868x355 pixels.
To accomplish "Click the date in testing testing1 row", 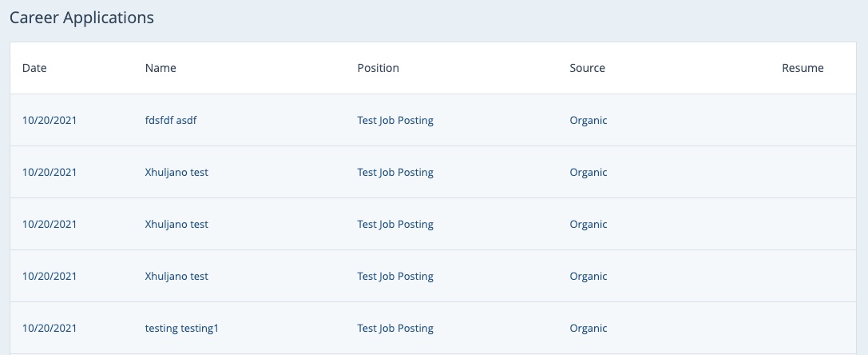I will 50,329.
